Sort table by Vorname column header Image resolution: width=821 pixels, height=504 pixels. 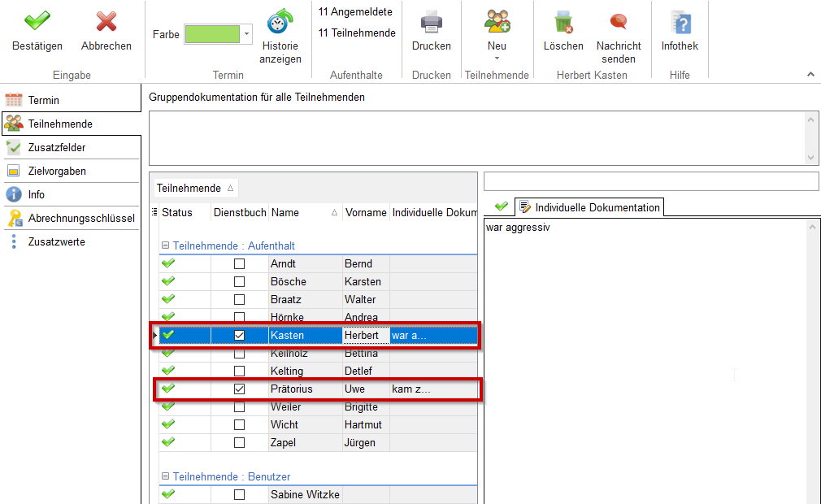365,213
